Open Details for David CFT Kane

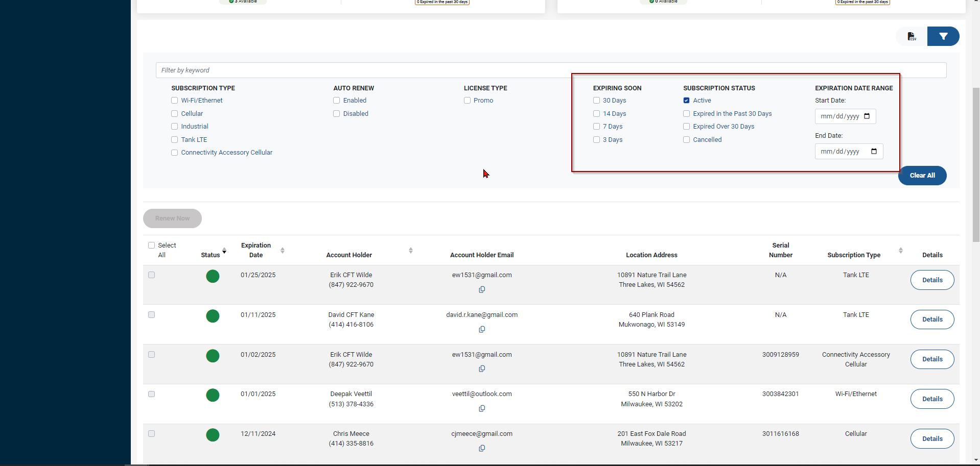(932, 320)
